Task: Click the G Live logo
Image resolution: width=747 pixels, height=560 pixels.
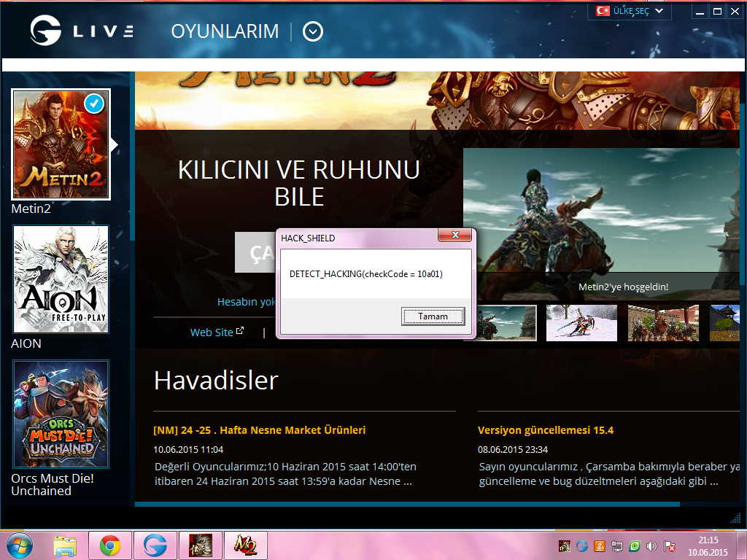Action: coord(81,31)
